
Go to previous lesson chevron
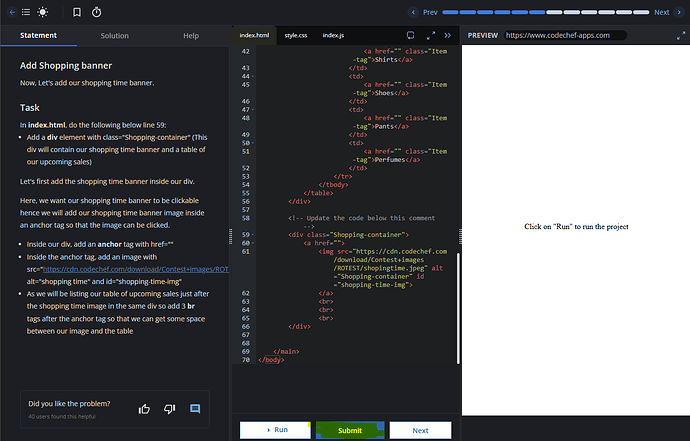tap(413, 12)
